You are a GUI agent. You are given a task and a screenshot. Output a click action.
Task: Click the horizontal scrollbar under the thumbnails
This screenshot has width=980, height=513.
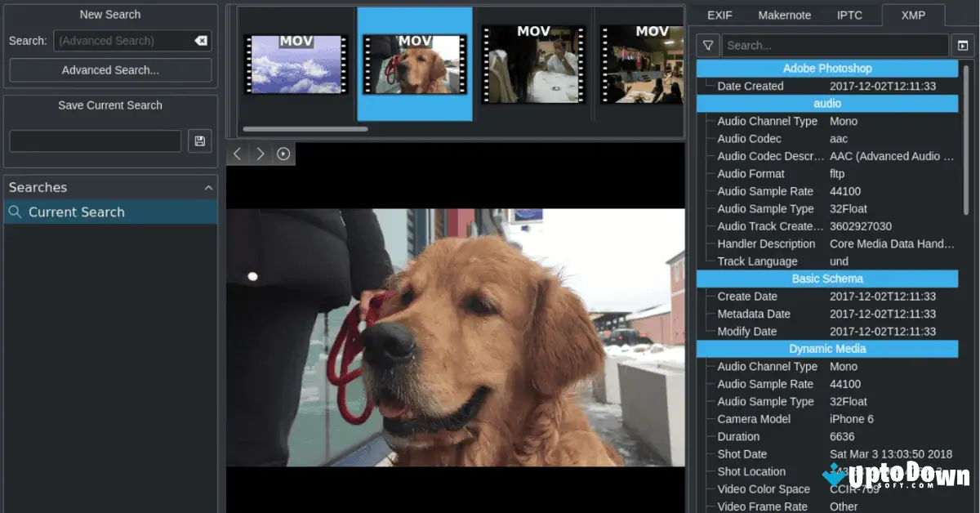click(306, 129)
